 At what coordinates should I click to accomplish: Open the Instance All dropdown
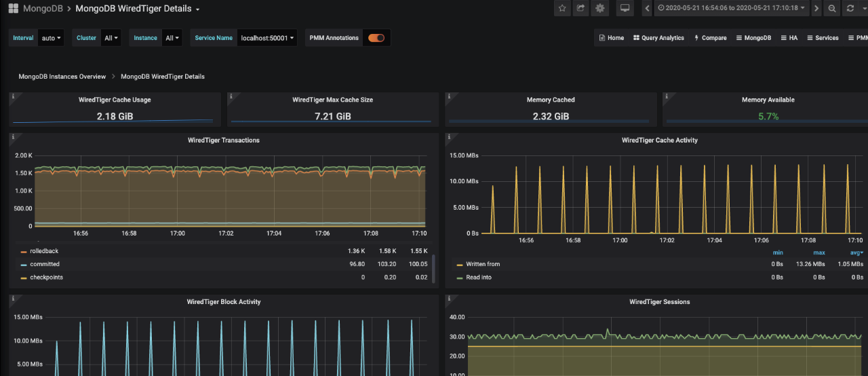(172, 38)
